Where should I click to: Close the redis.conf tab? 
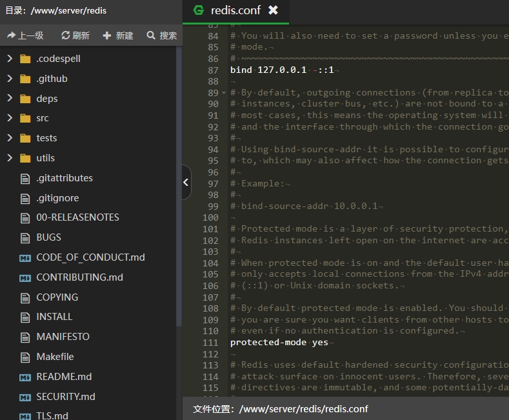click(x=273, y=10)
